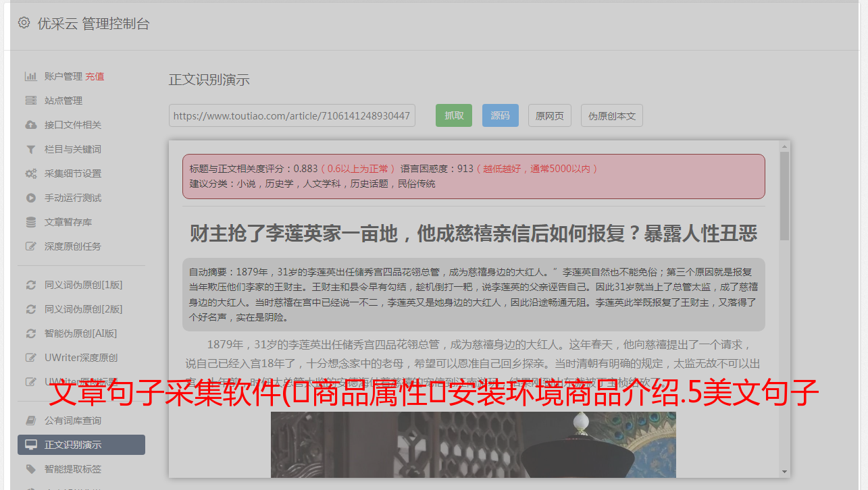Click the book icon for 公有词库查询
Image resolution: width=868 pixels, height=490 pixels.
click(31, 420)
